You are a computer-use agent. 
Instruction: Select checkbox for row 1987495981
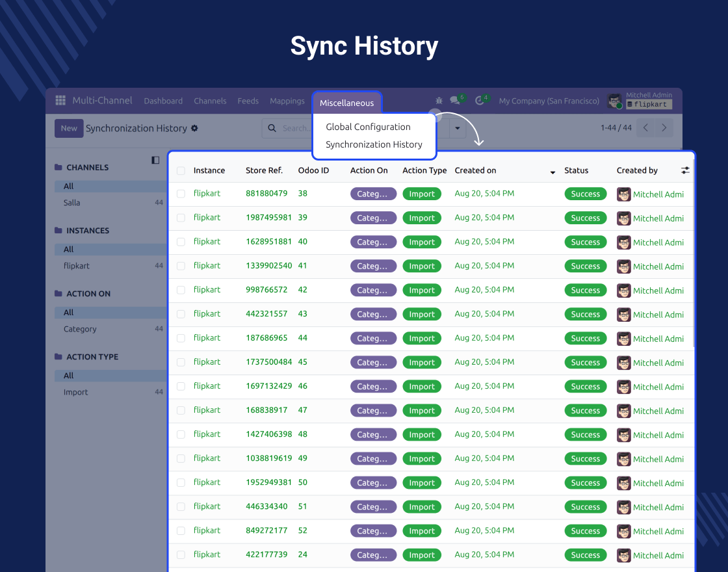[x=181, y=218]
